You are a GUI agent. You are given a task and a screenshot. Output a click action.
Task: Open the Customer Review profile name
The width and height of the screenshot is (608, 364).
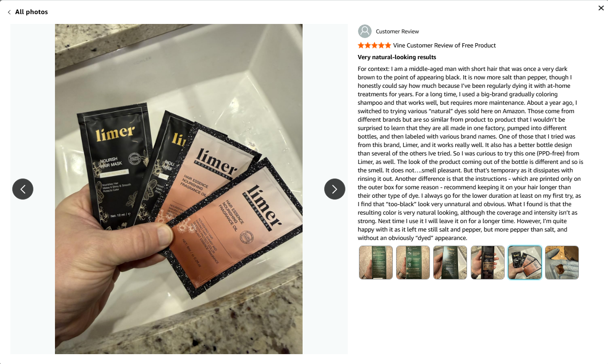coord(397,31)
